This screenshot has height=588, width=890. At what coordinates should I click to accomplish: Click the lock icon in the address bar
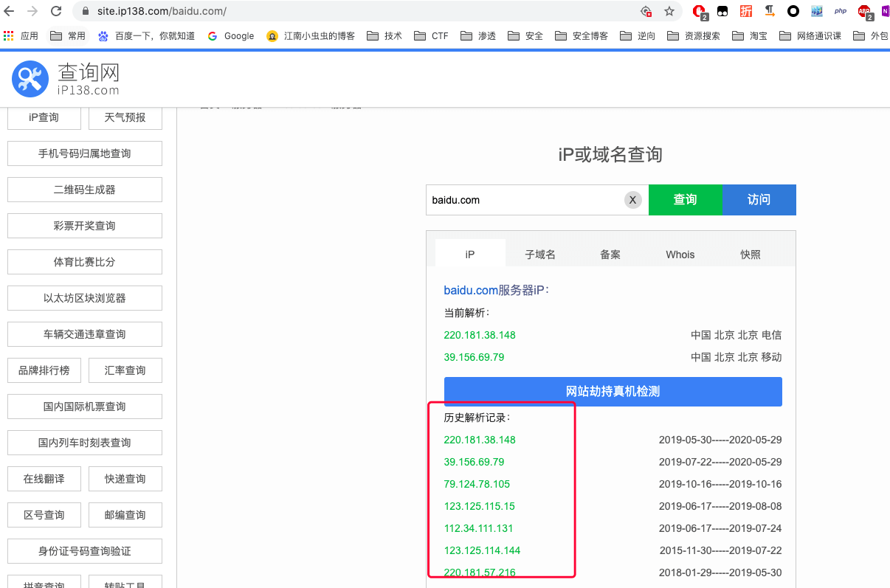click(84, 12)
